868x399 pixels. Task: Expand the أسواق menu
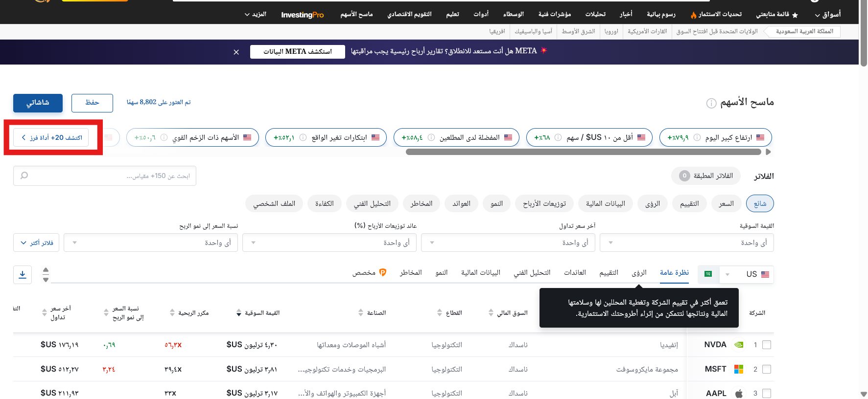828,15
